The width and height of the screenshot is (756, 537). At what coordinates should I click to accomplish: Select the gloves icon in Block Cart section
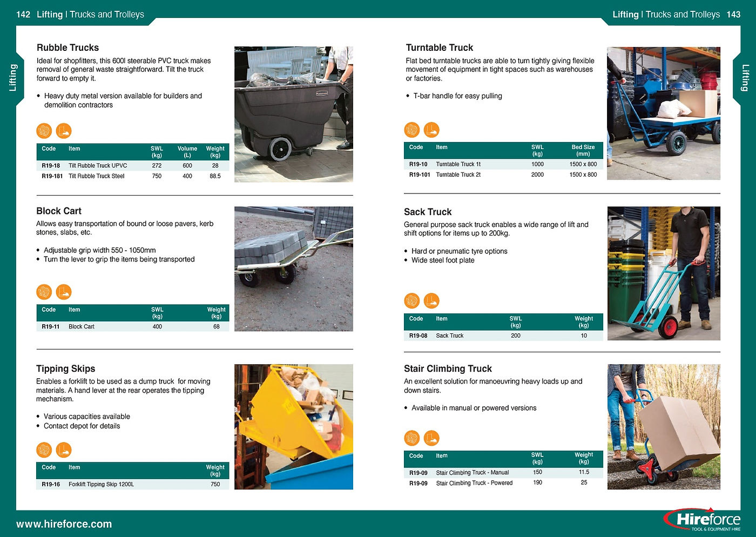[x=44, y=292]
